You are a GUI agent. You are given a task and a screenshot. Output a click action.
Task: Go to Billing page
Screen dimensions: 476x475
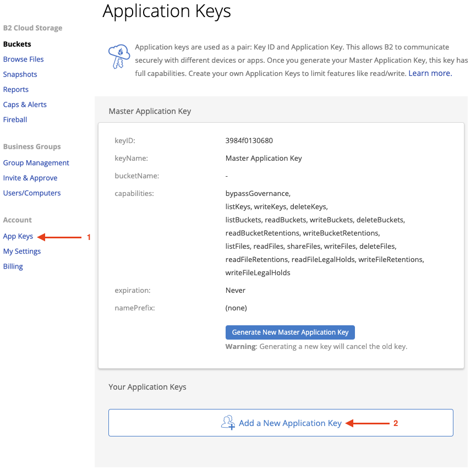pyautogui.click(x=13, y=266)
